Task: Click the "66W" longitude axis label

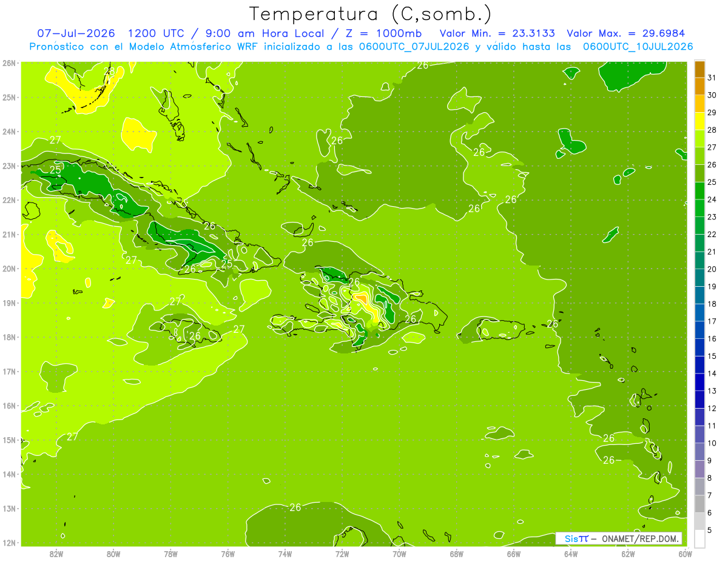Action: tap(514, 554)
